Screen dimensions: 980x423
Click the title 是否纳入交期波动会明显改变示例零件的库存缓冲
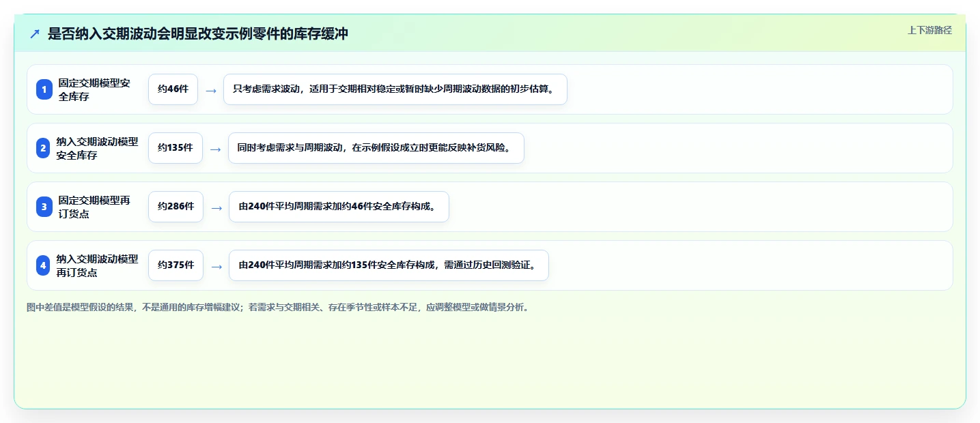[x=198, y=34]
